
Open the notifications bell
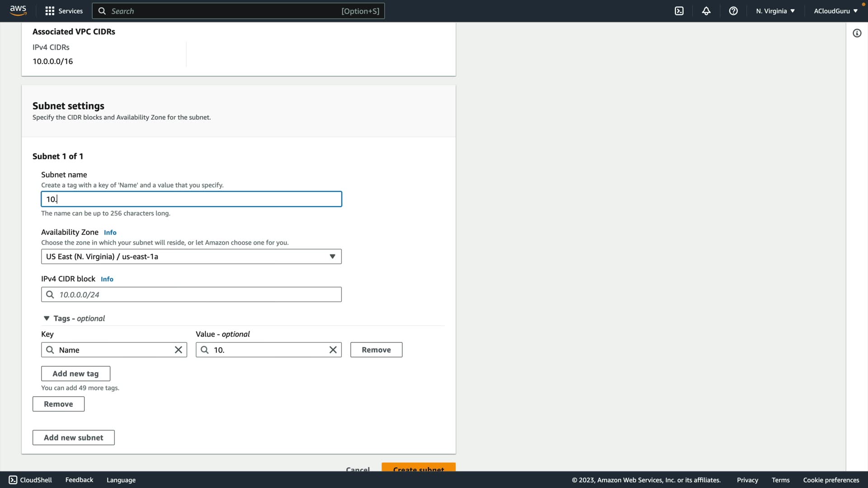click(x=706, y=11)
